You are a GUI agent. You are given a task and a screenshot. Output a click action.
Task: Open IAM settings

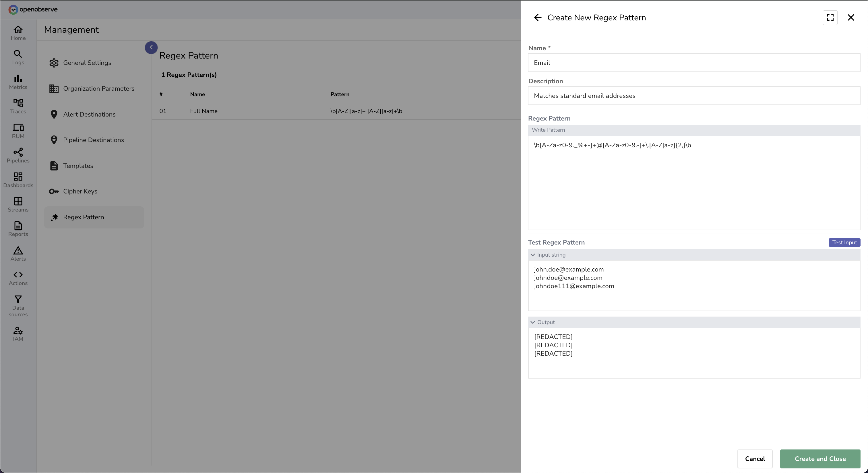(18, 334)
